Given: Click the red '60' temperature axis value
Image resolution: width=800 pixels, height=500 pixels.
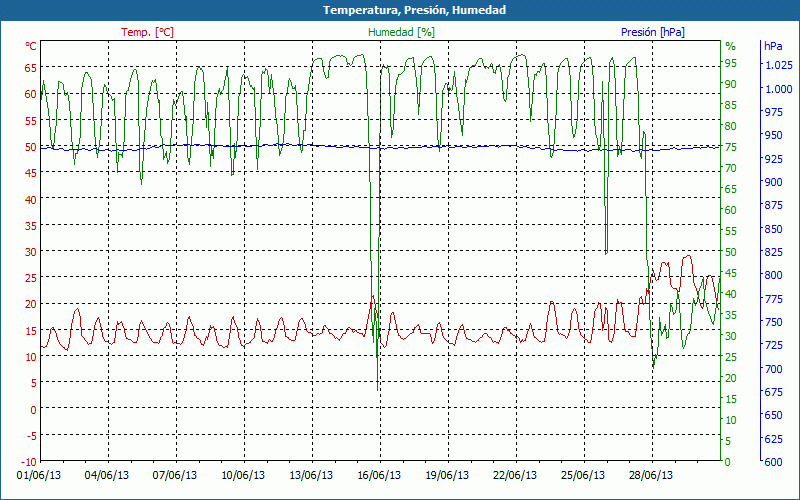Looking at the screenshot, I should click(x=31, y=94).
